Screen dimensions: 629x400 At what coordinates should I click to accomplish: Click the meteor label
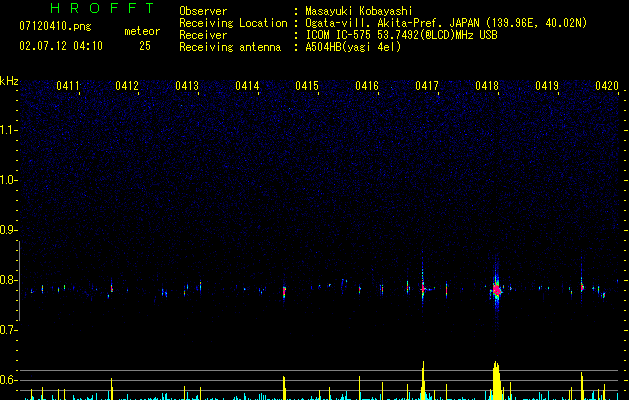[x=142, y=31]
